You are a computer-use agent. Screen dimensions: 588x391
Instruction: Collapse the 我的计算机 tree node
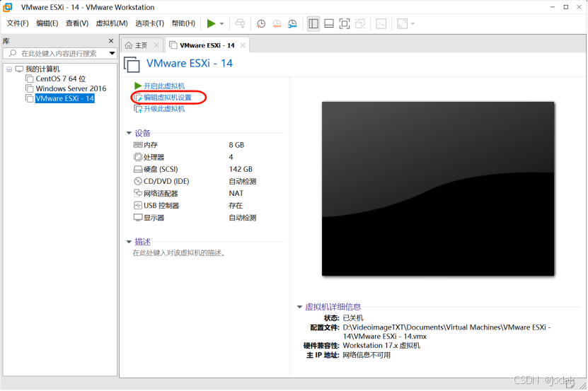click(9, 69)
